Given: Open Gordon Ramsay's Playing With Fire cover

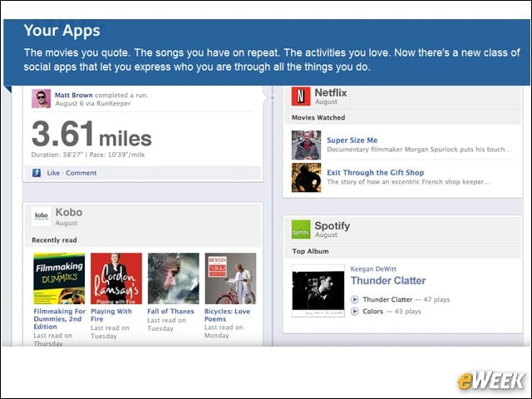Looking at the screenshot, I should (x=116, y=278).
